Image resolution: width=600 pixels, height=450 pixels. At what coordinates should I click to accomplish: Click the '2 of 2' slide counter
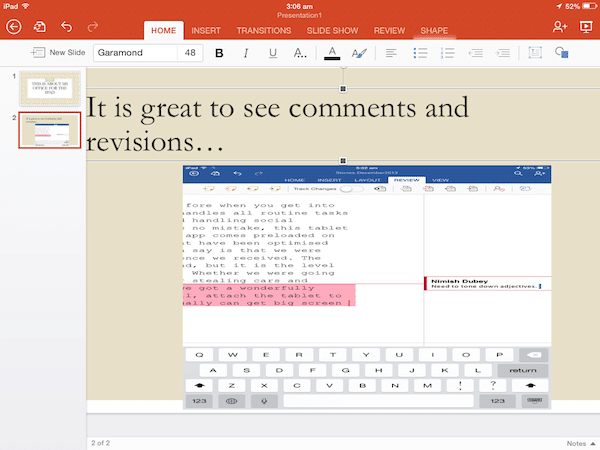pyautogui.click(x=100, y=443)
